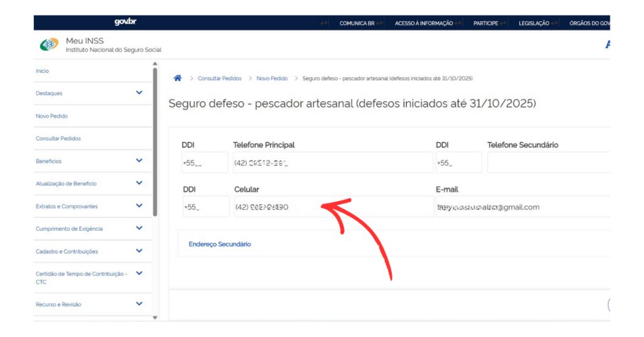Expand Recurso e Revisão menu
644x337 pixels.
click(139, 304)
